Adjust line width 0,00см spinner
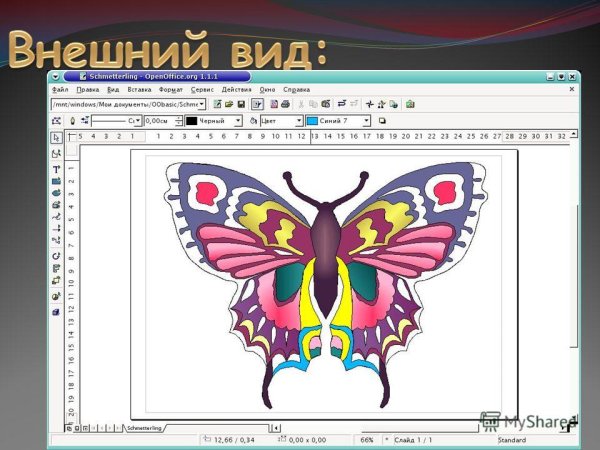Viewport: 600px width, 450px height. pos(179,121)
